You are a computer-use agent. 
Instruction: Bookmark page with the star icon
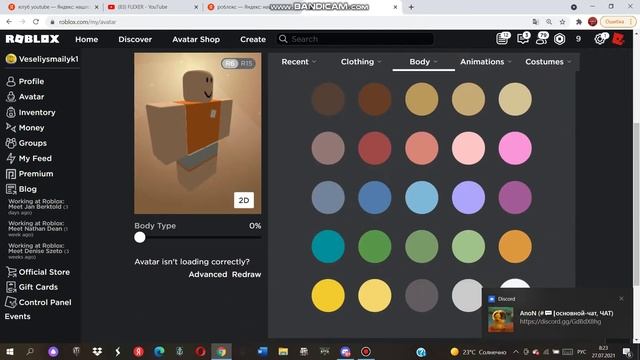pos(562,22)
